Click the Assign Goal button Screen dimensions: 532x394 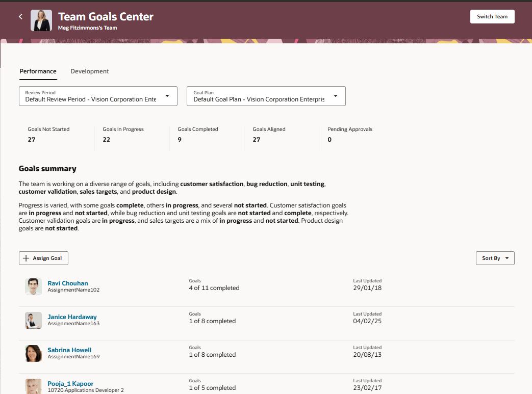tap(43, 258)
